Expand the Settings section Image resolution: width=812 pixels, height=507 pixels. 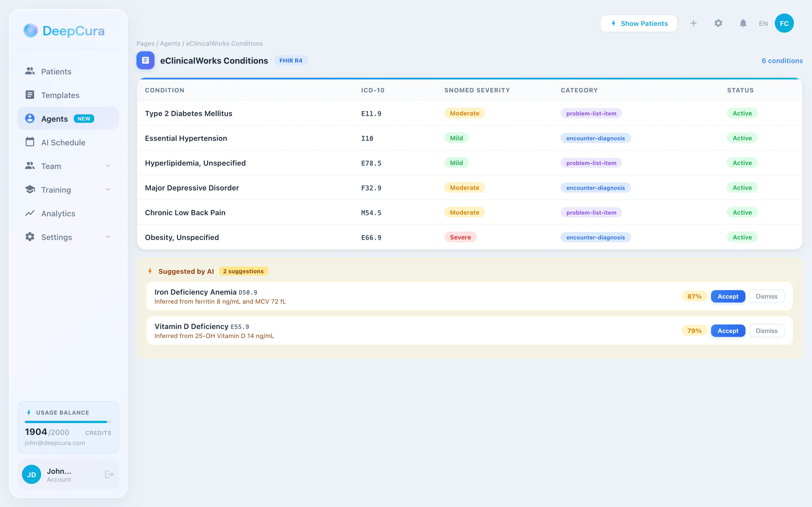pyautogui.click(x=108, y=237)
